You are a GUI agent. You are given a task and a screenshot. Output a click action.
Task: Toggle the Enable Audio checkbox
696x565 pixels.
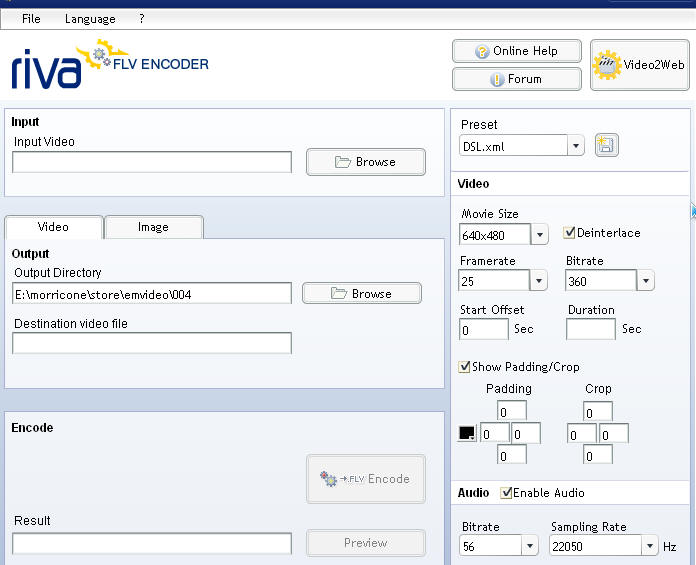(x=506, y=493)
